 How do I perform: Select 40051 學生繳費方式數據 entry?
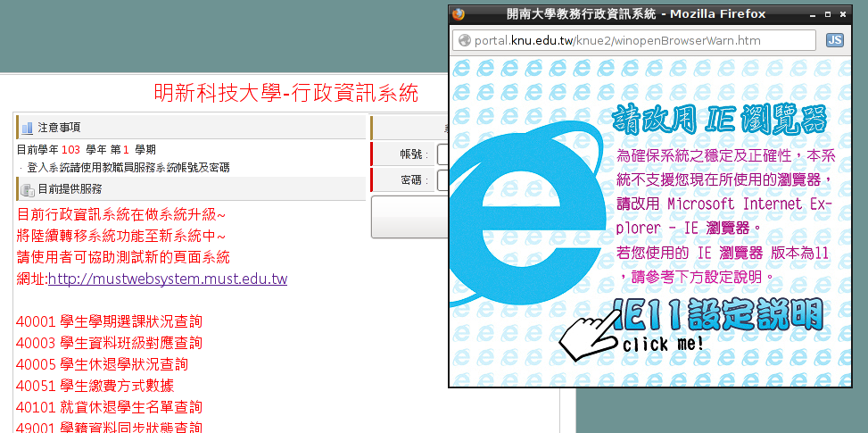tap(95, 386)
